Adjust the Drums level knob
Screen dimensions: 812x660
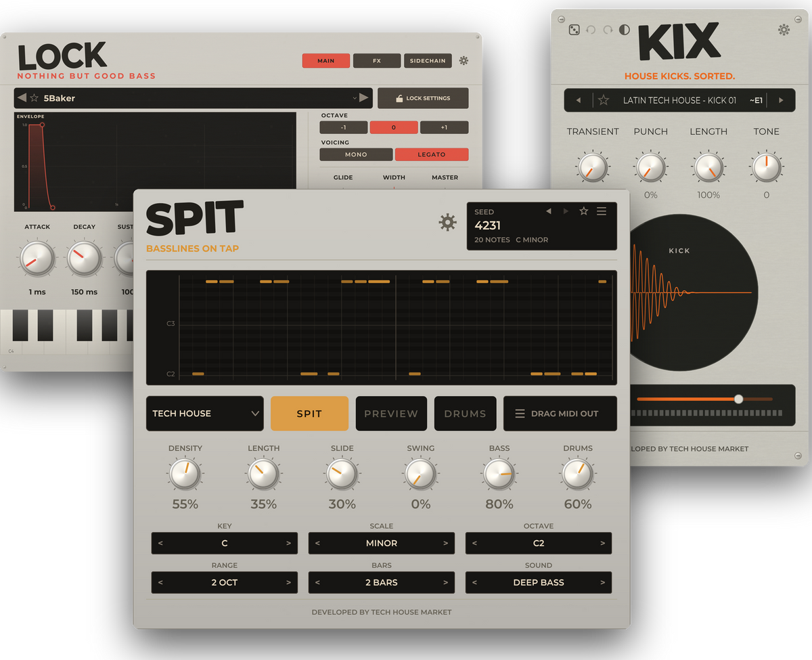[x=577, y=475]
